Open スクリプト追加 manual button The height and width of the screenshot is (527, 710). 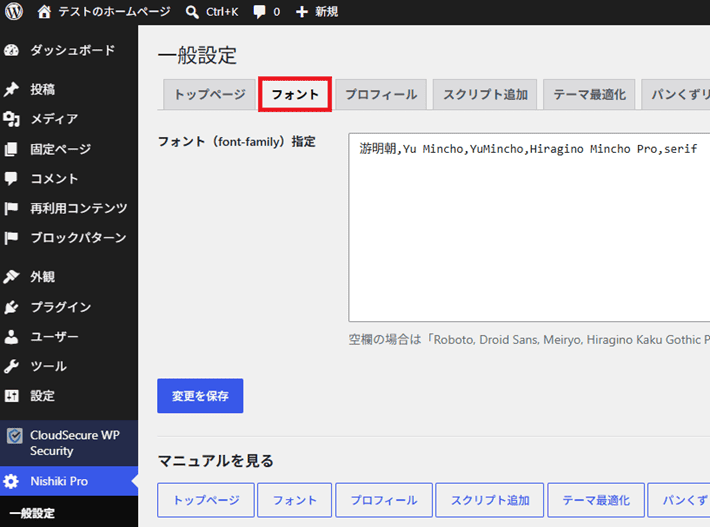490,500
